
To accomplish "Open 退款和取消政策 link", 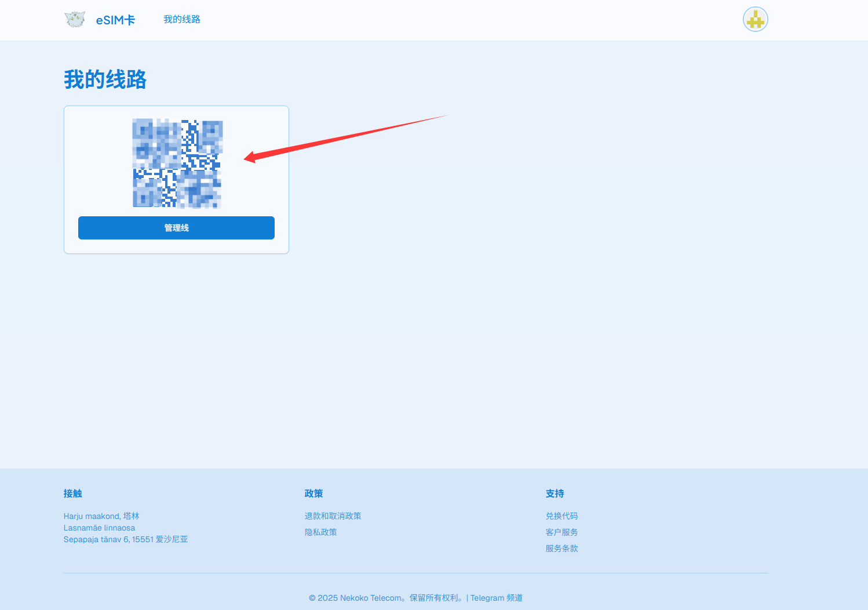I will 333,516.
